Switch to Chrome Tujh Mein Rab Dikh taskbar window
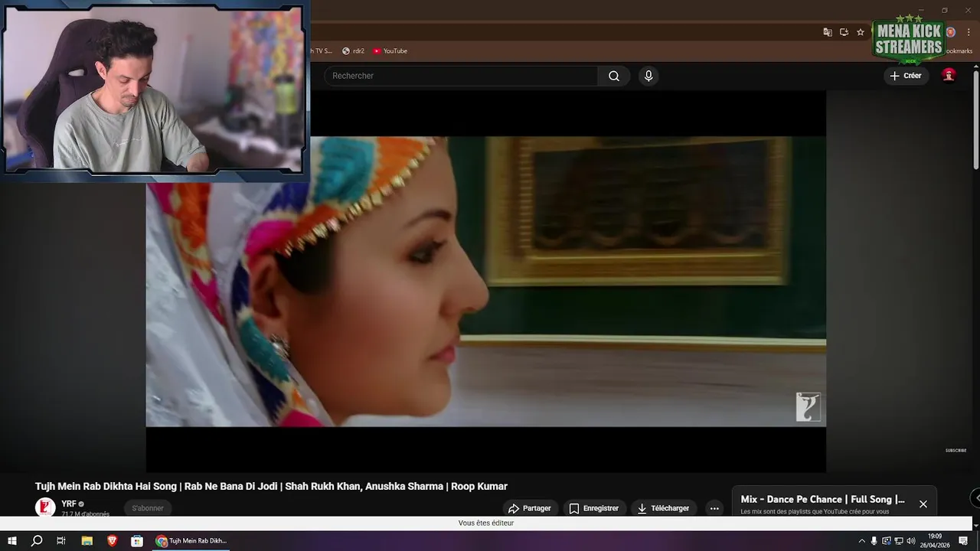 click(x=191, y=541)
